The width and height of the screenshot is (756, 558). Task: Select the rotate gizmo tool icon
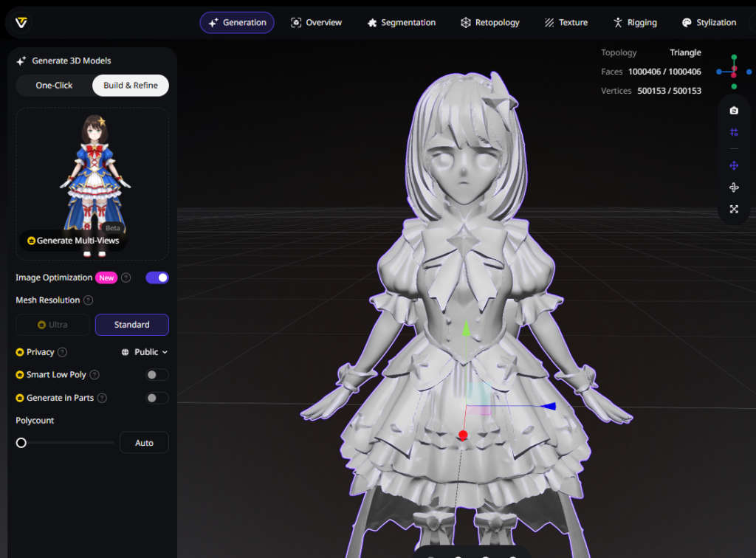[734, 187]
